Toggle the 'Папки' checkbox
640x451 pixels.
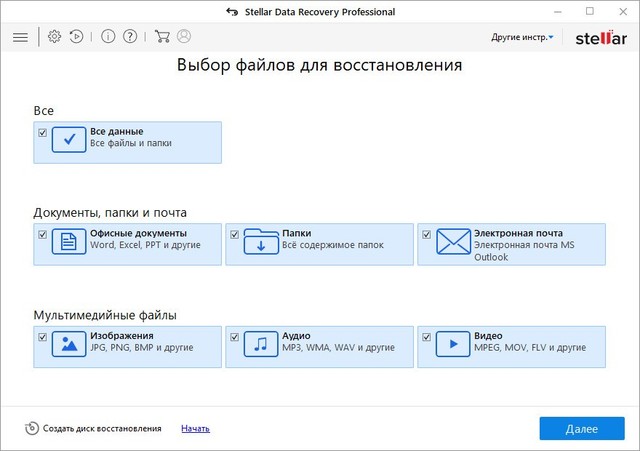[x=235, y=235]
